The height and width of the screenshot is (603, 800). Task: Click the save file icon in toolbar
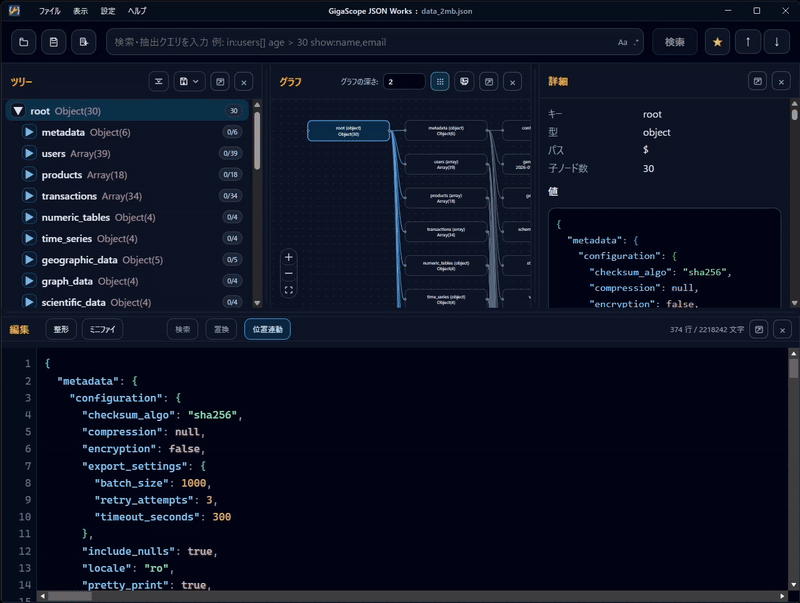54,42
